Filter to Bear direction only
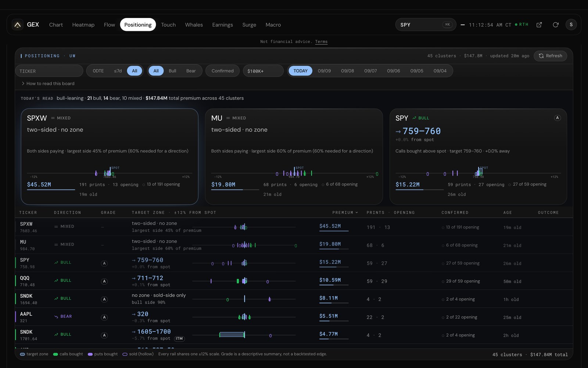Viewport: 588px width, 368px height. click(191, 71)
